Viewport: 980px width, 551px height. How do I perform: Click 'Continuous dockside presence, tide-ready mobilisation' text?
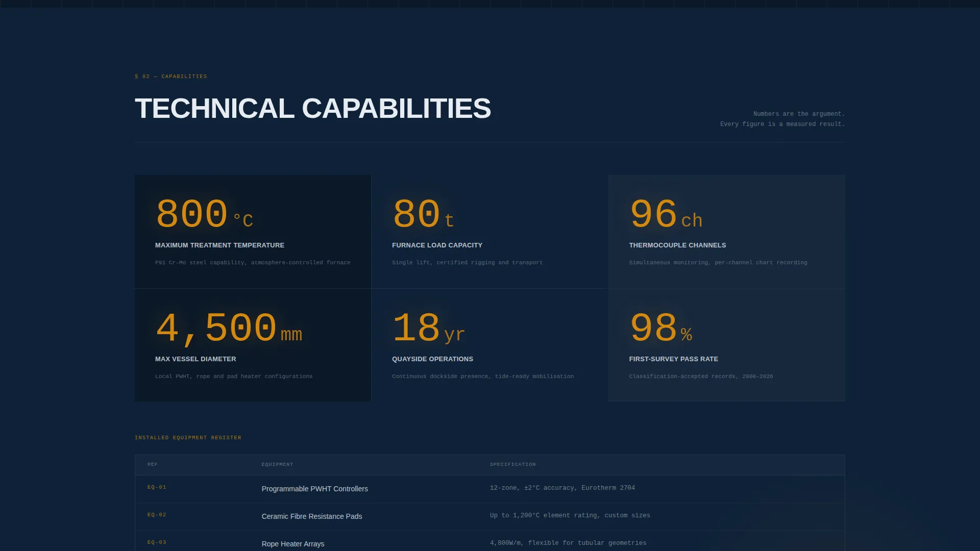coord(483,377)
